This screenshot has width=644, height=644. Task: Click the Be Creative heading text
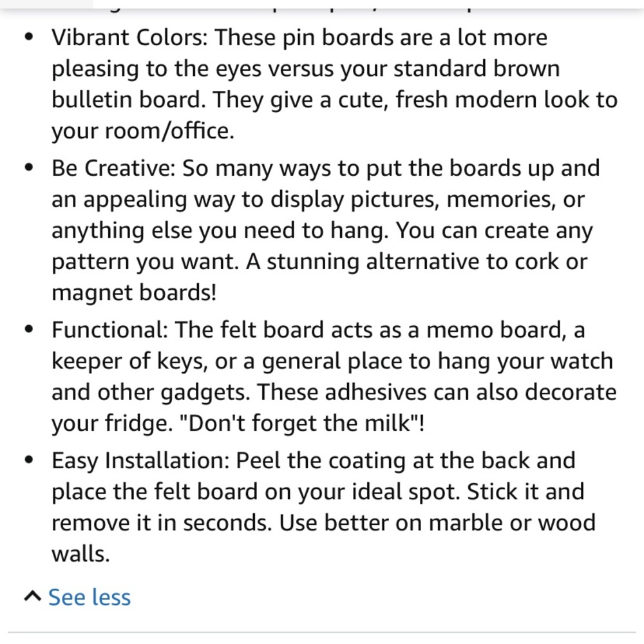[x=114, y=168]
